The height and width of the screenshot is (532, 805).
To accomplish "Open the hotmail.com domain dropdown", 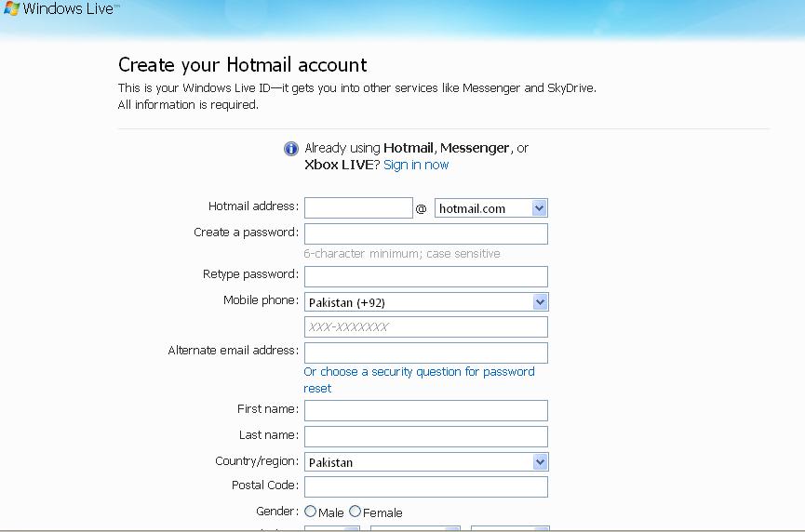I will coord(490,208).
